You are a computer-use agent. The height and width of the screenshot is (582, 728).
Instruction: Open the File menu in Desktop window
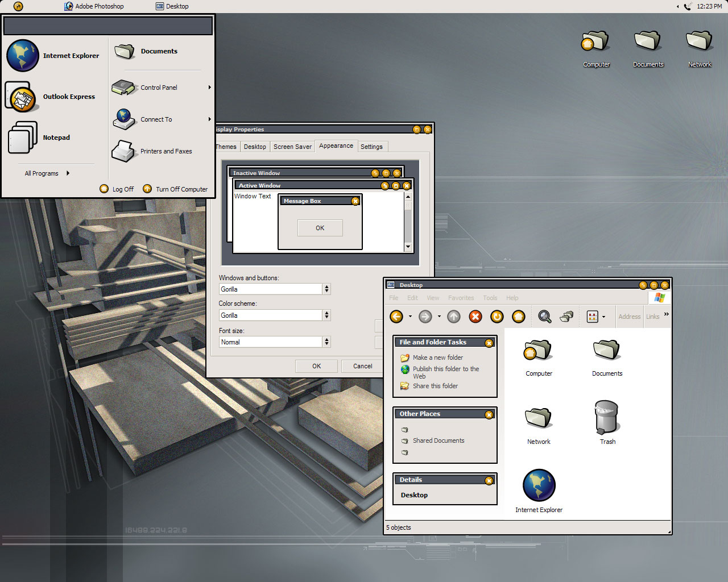pos(394,298)
